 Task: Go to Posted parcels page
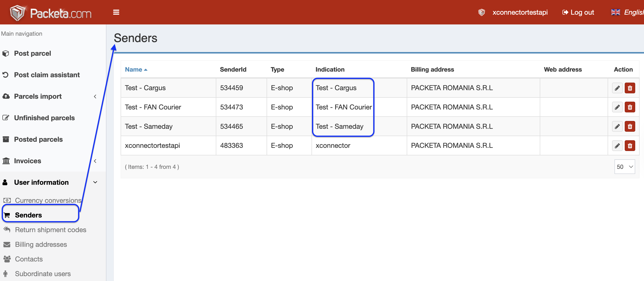[x=38, y=139]
